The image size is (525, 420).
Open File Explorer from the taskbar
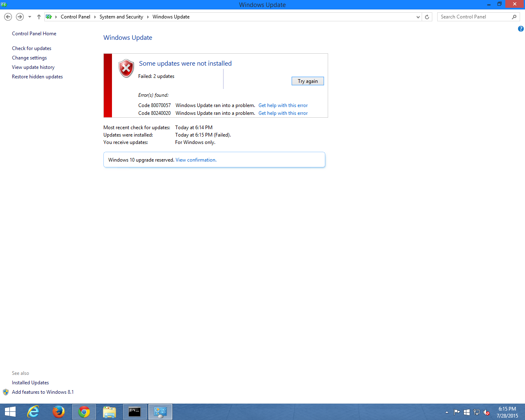[110, 412]
